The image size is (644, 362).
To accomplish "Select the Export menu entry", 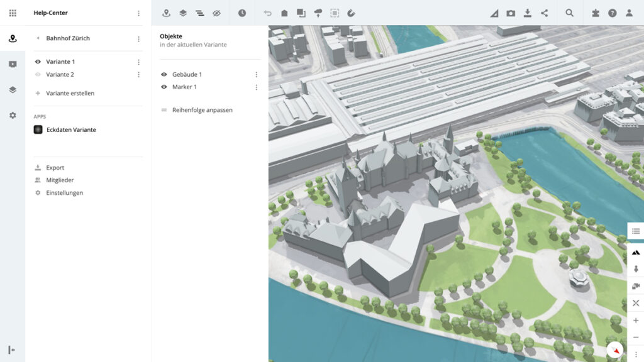I will [x=55, y=168].
